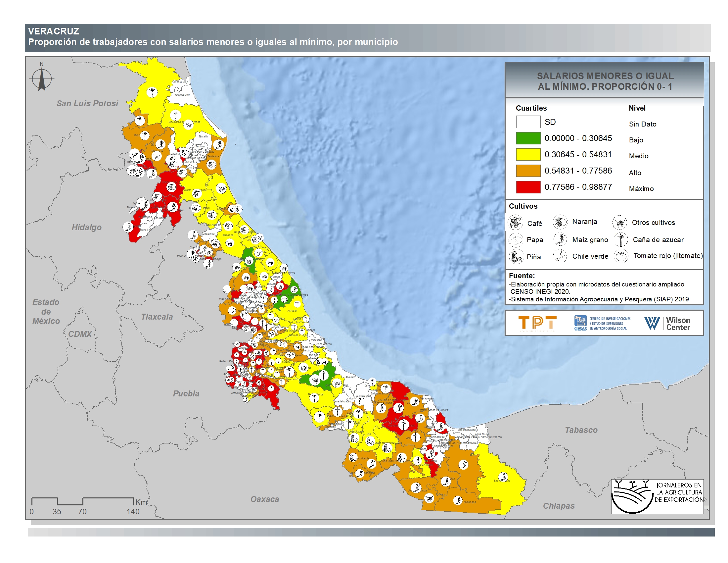The width and height of the screenshot is (728, 563).
Task: Click the Caña de azucar legend icon
Action: click(621, 239)
